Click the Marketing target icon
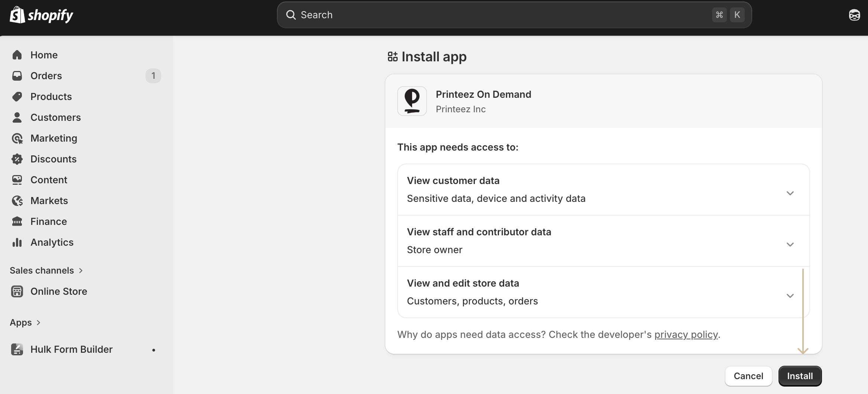Screen dimensions: 868x394 pos(17,138)
